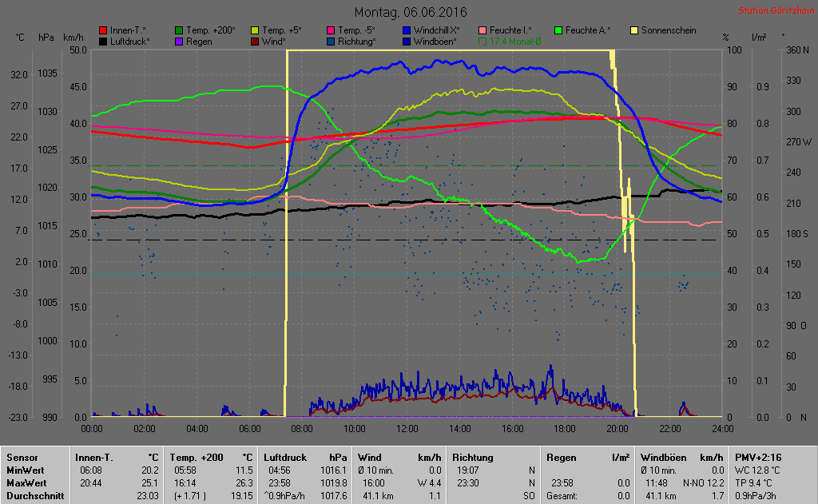Click the Regen table column header
The height and width of the screenshot is (504, 818).
(562, 458)
